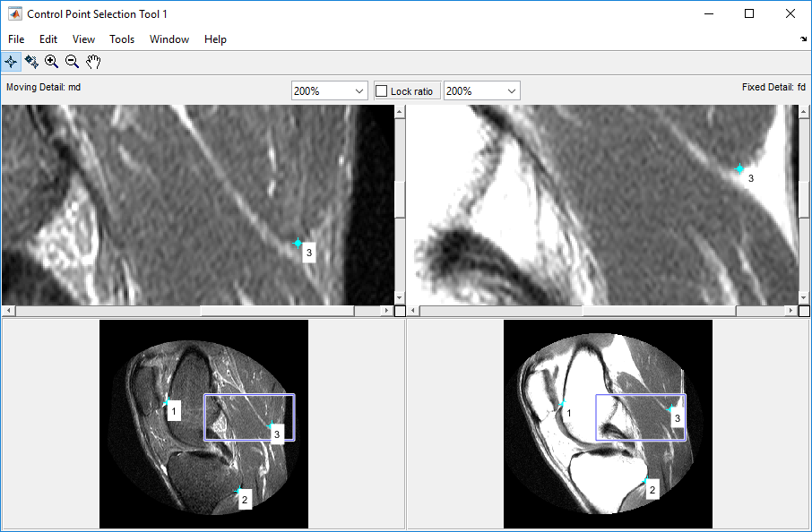Click fixed detail horizontal scrollbar right arrow

coord(790,311)
